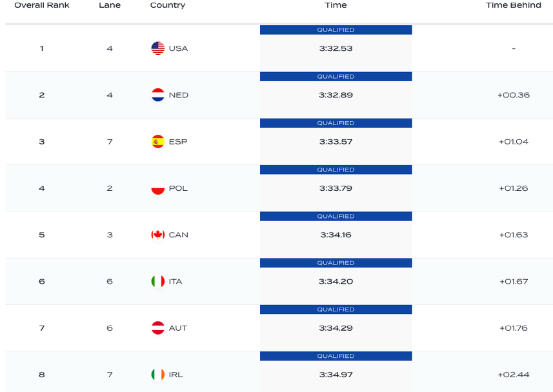This screenshot has height=392, width=553.
Task: Click the Netherlands flag icon
Action: (157, 95)
